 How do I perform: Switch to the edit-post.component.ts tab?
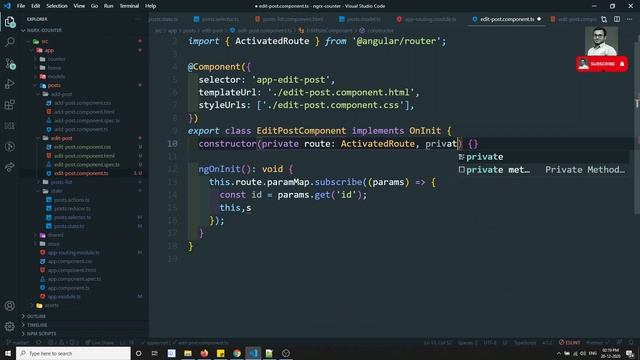tap(507, 19)
